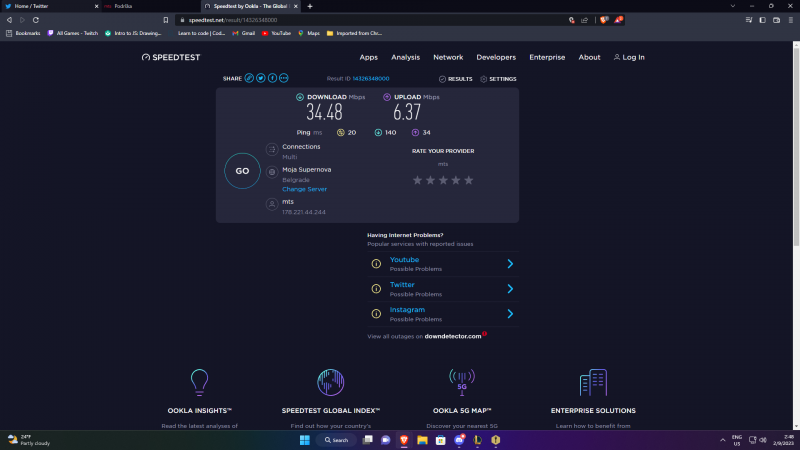This screenshot has height=450, width=800.
Task: Open the Brave Rewards triangle icon
Action: [618, 20]
